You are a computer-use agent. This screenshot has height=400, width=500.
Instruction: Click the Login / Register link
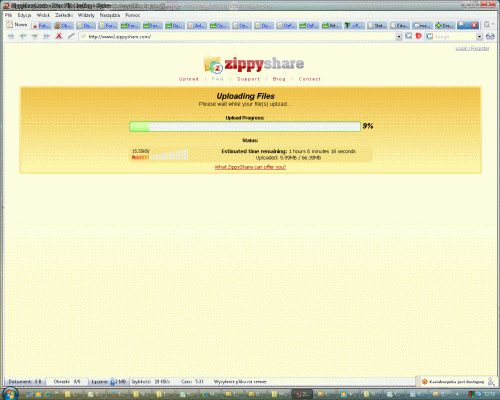coord(472,48)
